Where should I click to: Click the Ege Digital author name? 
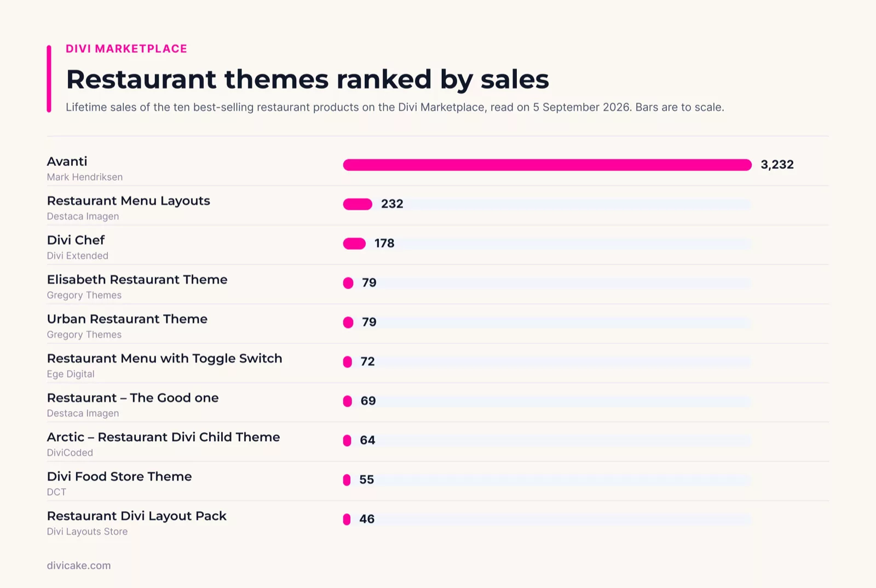coord(71,374)
